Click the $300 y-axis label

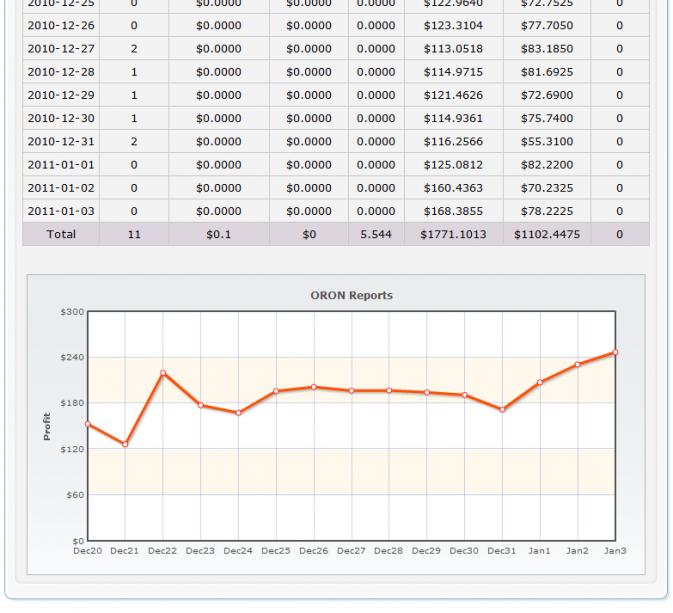pyautogui.click(x=72, y=312)
